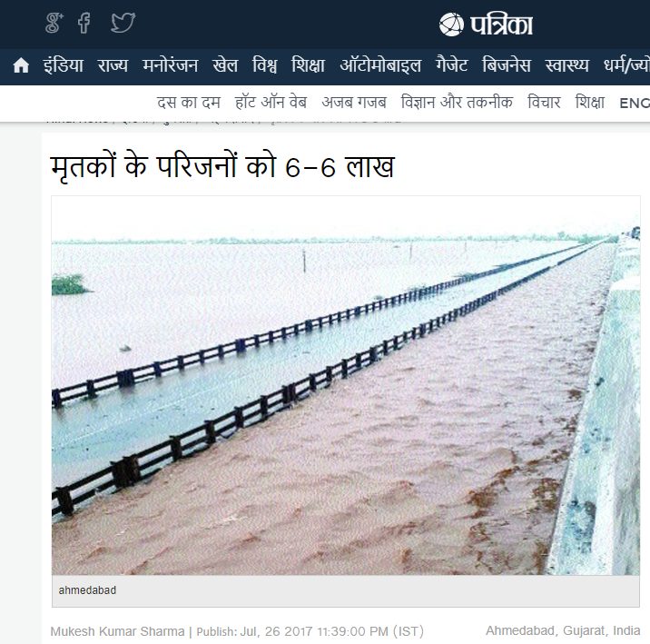Image resolution: width=650 pixels, height=644 pixels.
Task: Open the अजब गजब sub-menu link
Action: point(354,103)
